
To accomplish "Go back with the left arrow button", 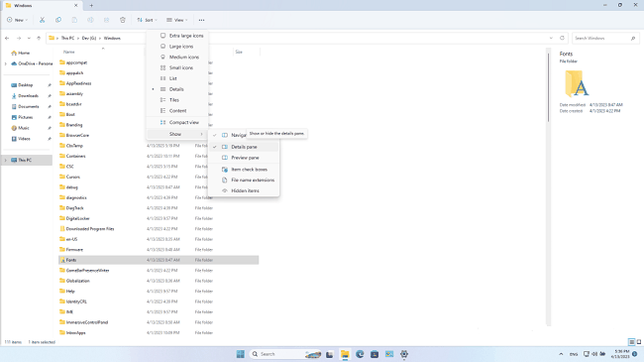I will [7, 38].
